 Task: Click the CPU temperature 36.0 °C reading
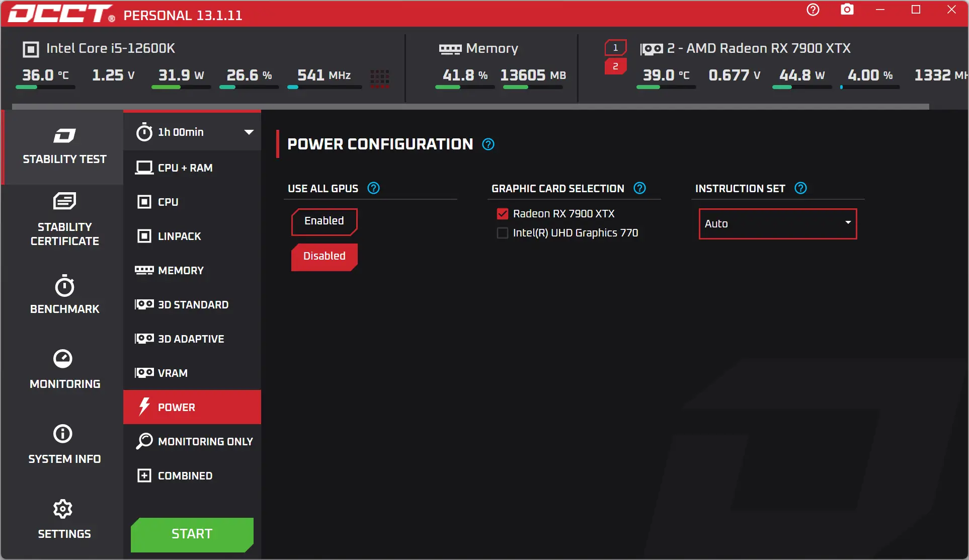tap(45, 75)
